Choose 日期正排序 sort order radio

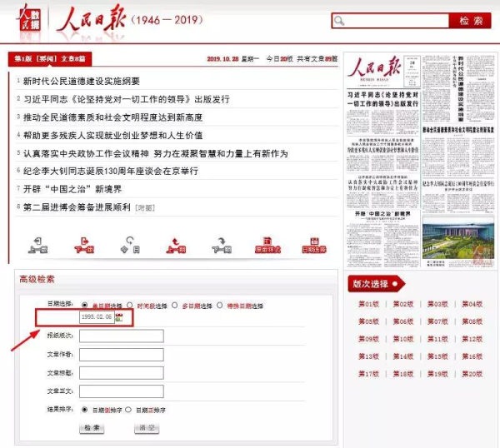click(x=128, y=410)
